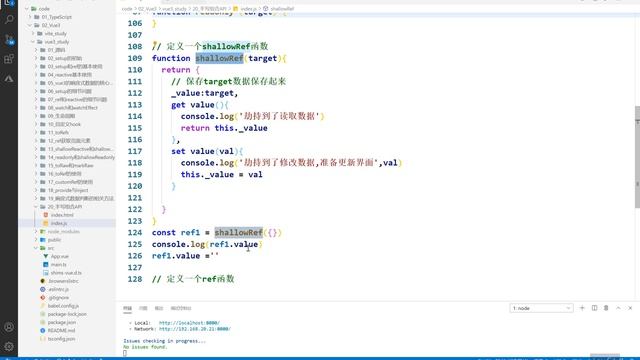Expand the 01_TypeScript folder
The image size is (640, 360).
(30, 17)
